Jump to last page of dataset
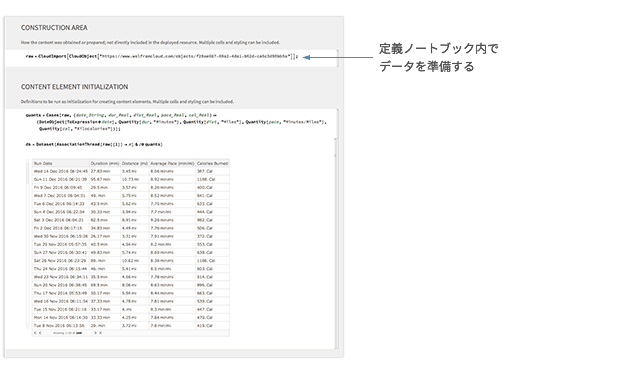The width and height of the screenshot is (638, 369). pos(101,333)
